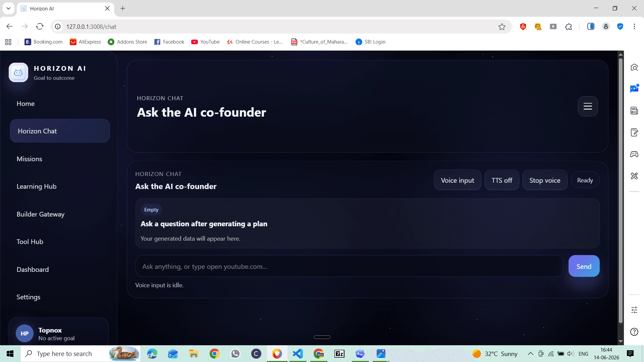Screen dimensions: 644x362
Task: Click the Empty status badge
Action: click(151, 209)
